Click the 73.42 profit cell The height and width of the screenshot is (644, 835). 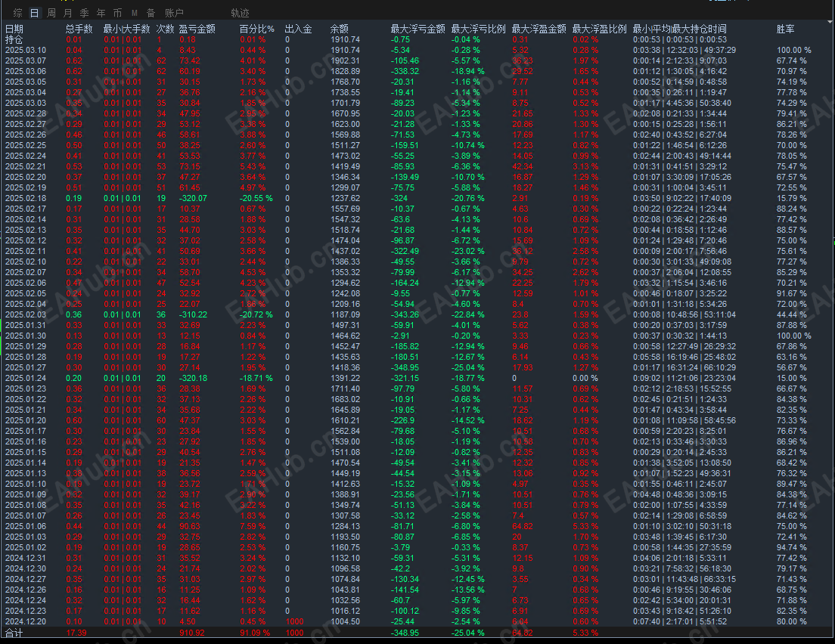click(190, 60)
